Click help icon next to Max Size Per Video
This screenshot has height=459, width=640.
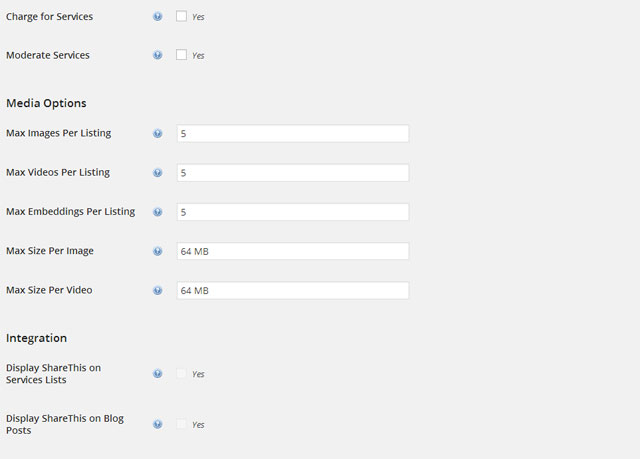point(158,290)
